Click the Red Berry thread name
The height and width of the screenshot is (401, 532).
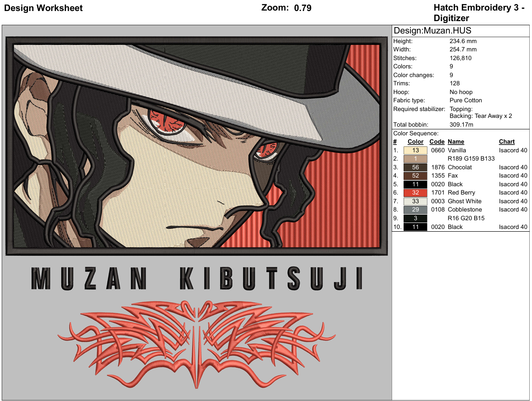coord(461,193)
